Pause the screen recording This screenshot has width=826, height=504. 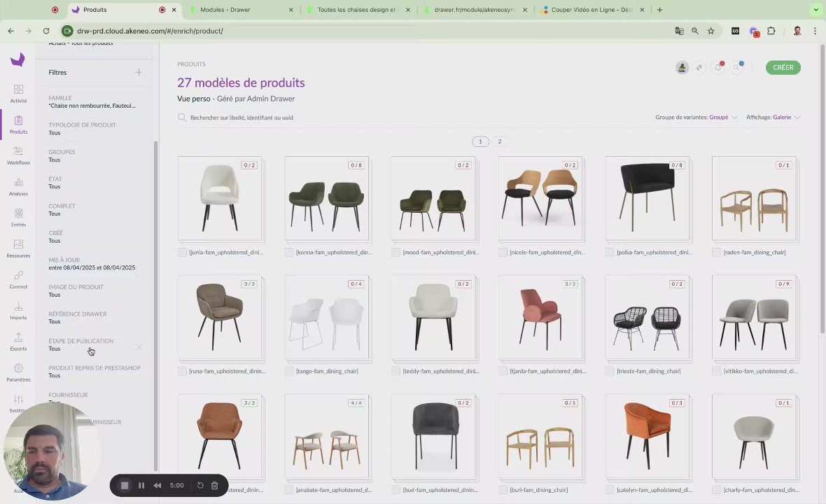coord(141,486)
